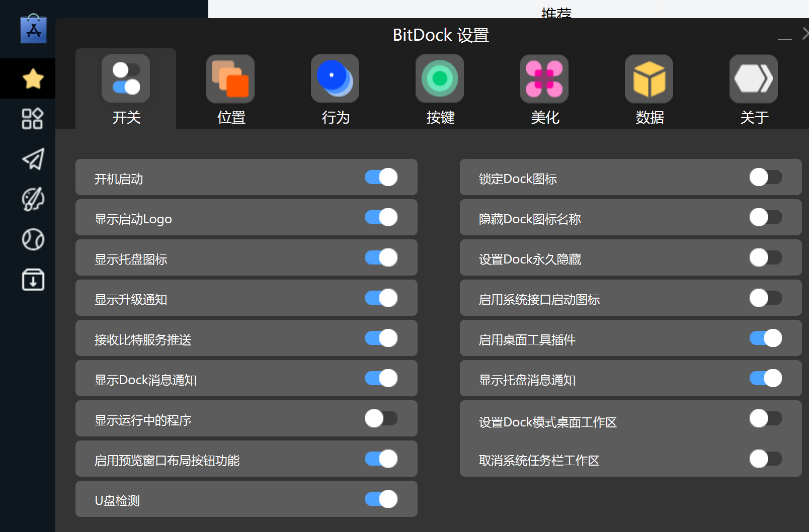Open the app store bag icon in sidebar
The image size is (809, 532).
[34, 29]
